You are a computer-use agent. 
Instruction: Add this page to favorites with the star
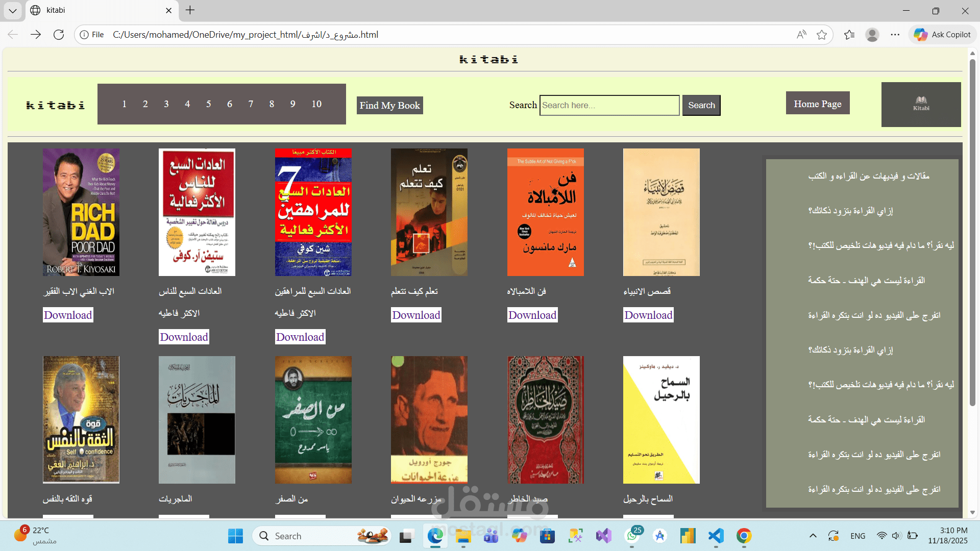tap(822, 35)
